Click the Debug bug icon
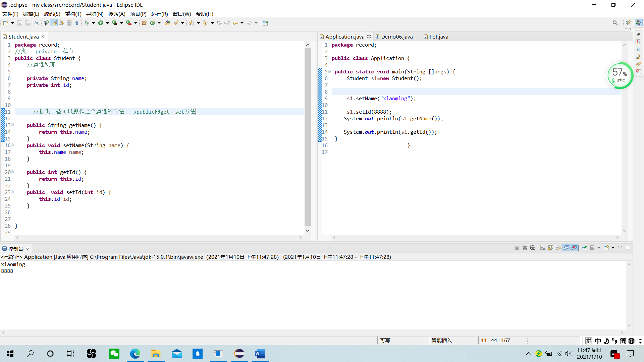This screenshot has width=644, height=362. (x=87, y=23)
